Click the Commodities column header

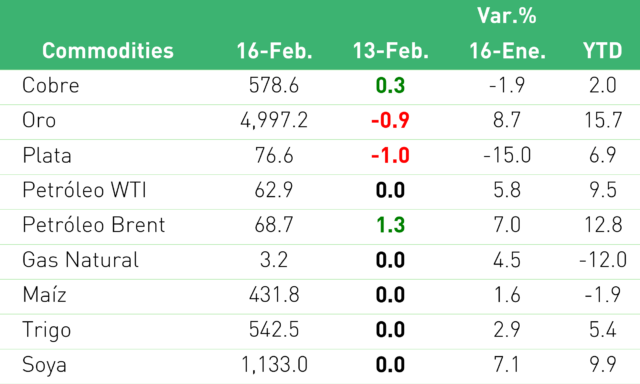(x=108, y=51)
